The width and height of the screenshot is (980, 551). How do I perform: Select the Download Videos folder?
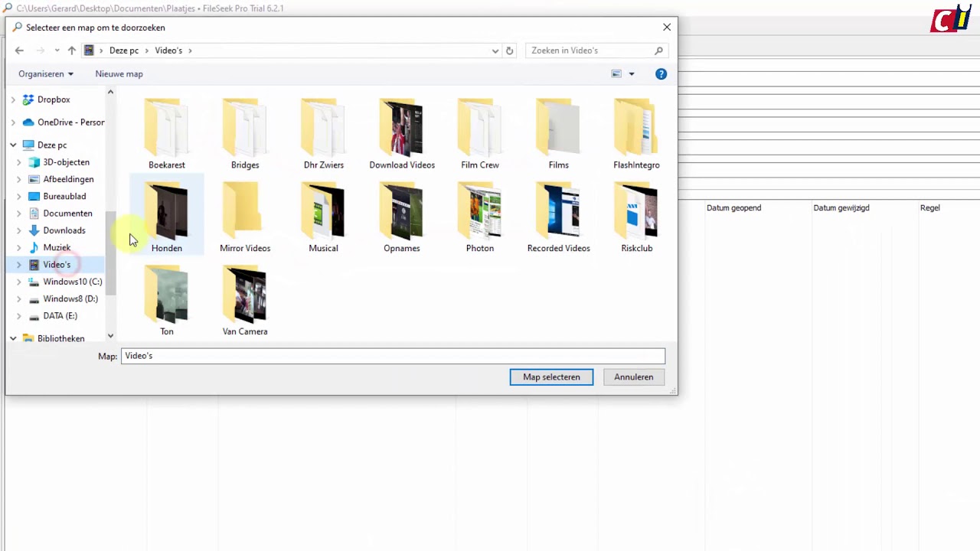click(x=402, y=134)
